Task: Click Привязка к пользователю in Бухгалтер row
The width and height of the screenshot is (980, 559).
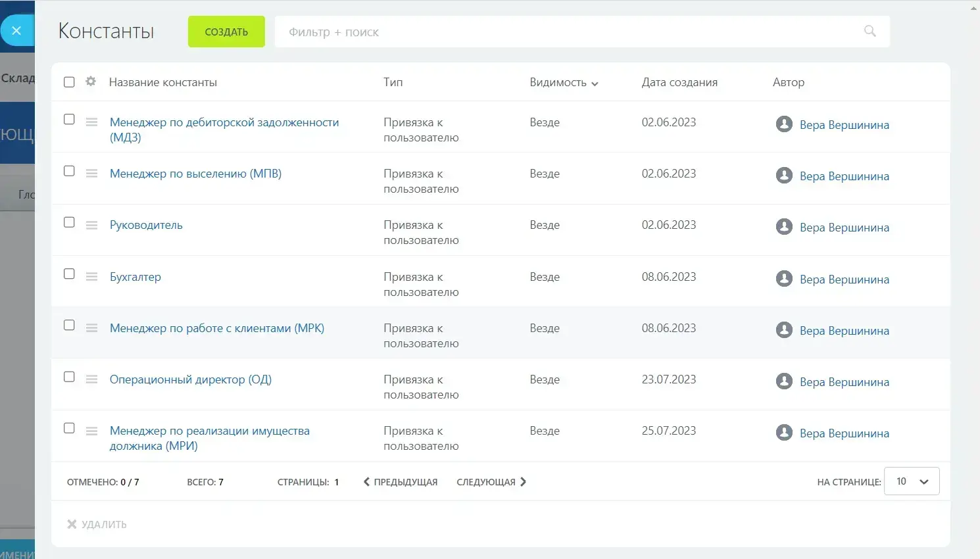Action: click(x=421, y=284)
